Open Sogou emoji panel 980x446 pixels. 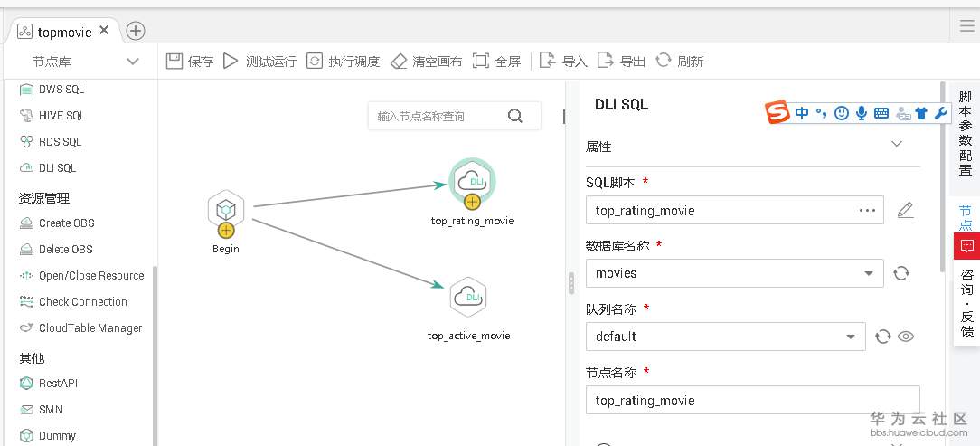pyautogui.click(x=842, y=112)
